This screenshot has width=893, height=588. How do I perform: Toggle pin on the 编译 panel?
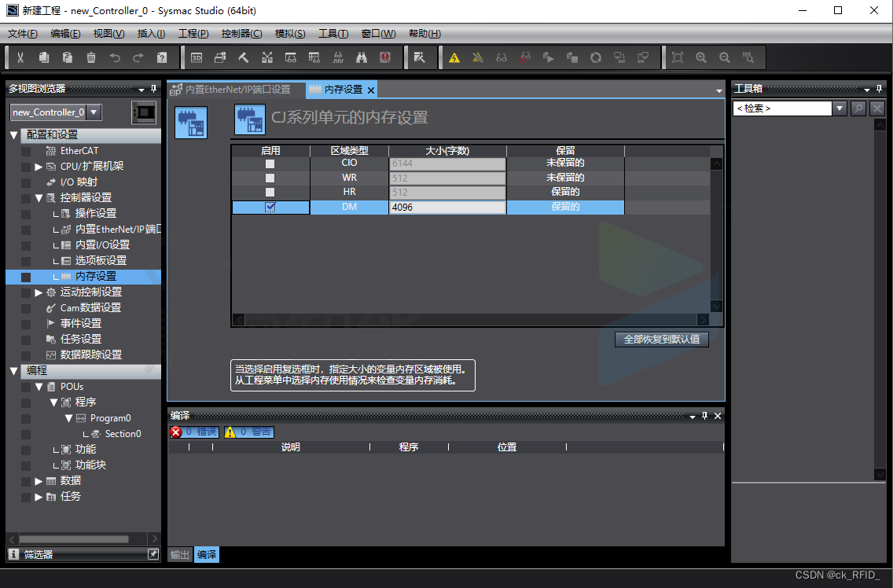[x=704, y=416]
